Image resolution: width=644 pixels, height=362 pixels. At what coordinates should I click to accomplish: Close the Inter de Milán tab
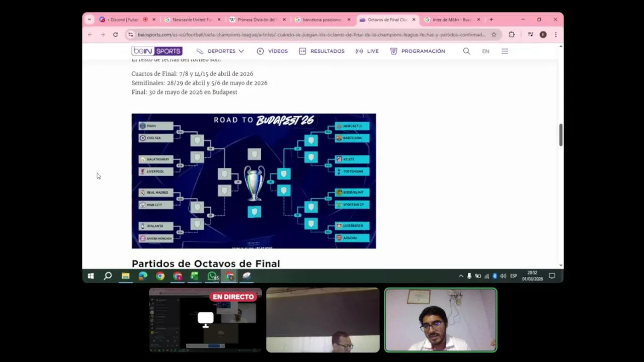(478, 20)
